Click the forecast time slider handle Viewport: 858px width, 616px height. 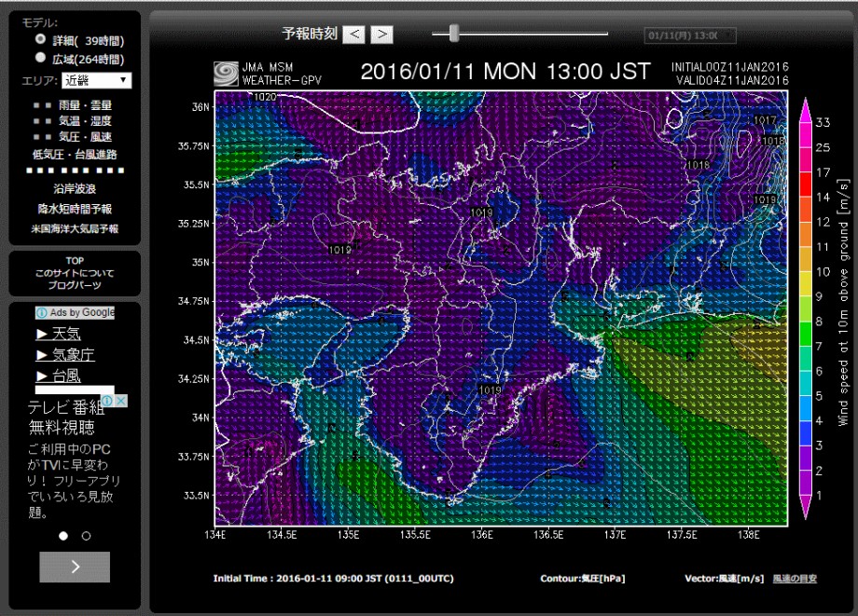pos(454,34)
